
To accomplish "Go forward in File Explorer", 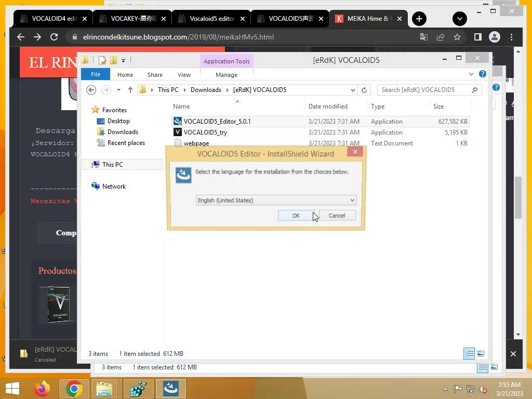I will coord(106,90).
